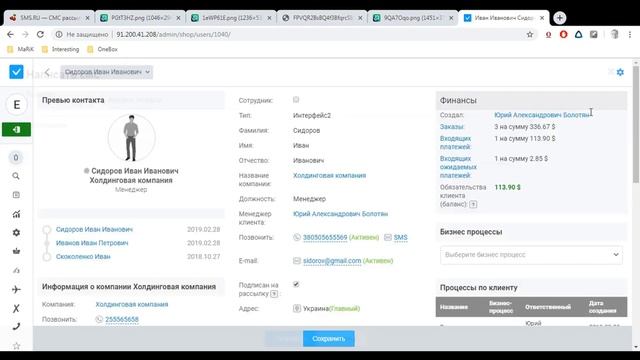This screenshot has width=640, height=360.
Task: Click the map pin icon beside Украина
Action: point(297,309)
